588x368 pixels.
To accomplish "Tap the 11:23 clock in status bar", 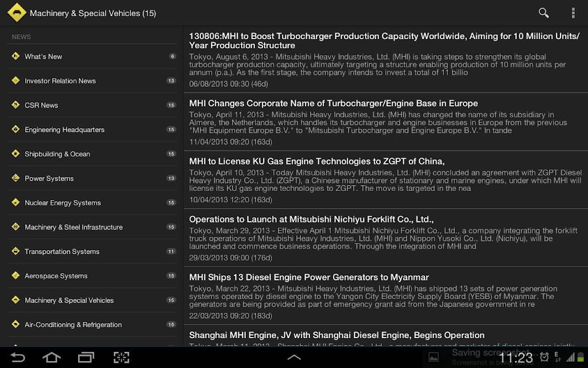I will click(x=516, y=358).
